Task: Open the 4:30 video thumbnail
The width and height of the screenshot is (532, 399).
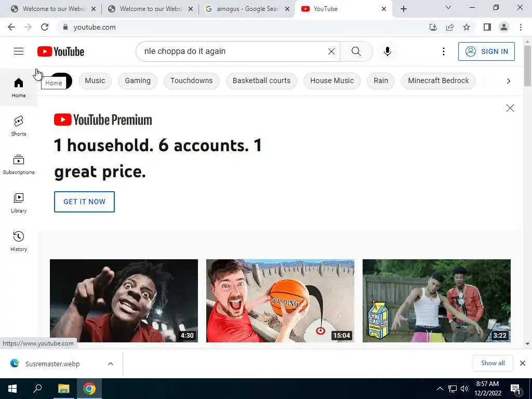Action: pos(124,301)
